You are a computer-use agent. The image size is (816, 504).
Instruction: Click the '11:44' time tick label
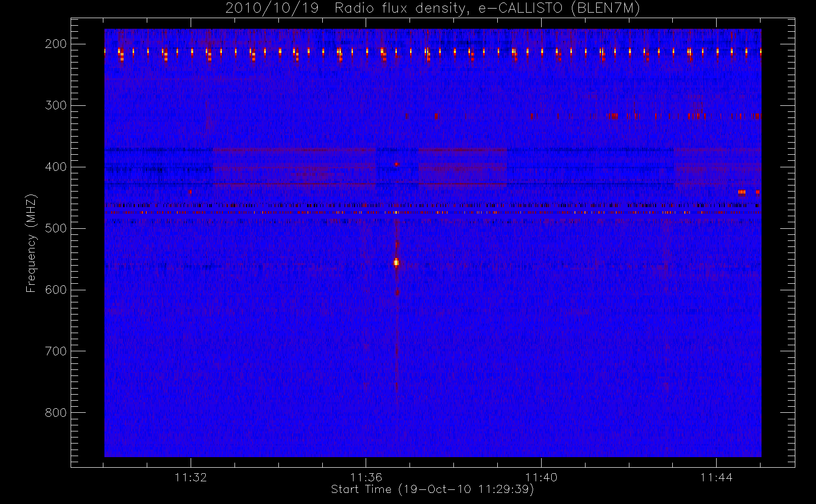click(716, 477)
